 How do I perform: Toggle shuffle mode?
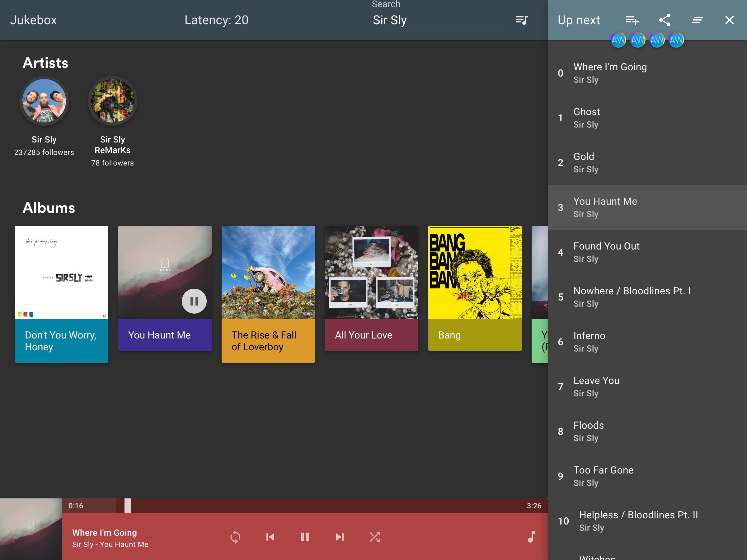pos(374,537)
